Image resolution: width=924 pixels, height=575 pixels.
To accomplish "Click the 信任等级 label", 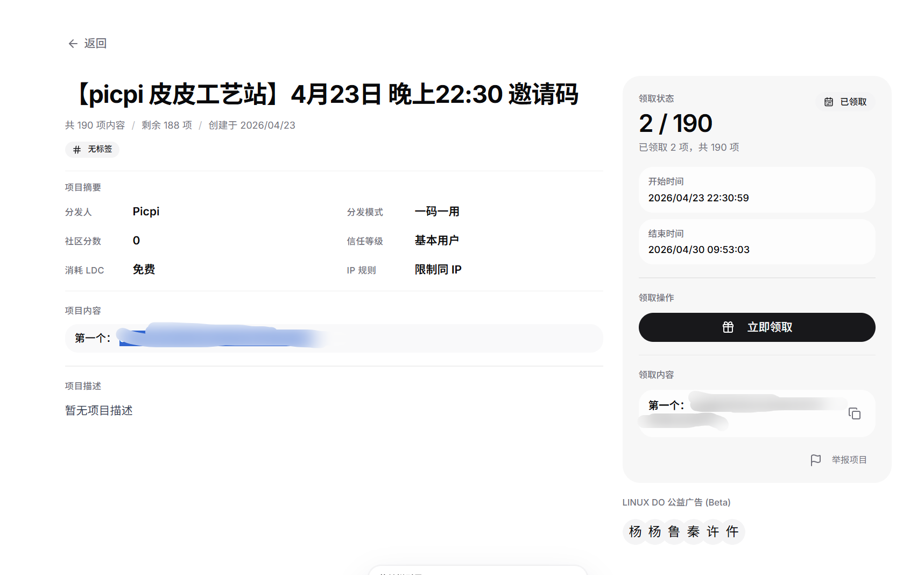I will 365,241.
